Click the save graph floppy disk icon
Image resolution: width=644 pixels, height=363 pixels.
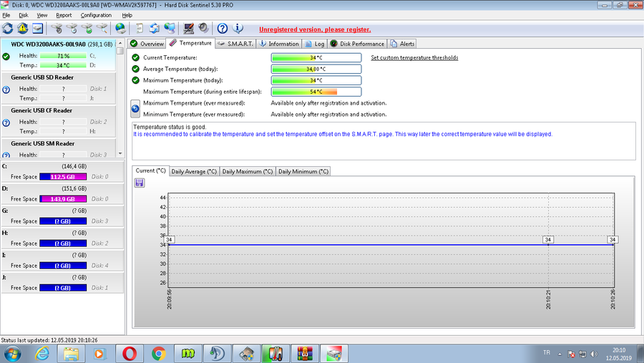click(140, 183)
